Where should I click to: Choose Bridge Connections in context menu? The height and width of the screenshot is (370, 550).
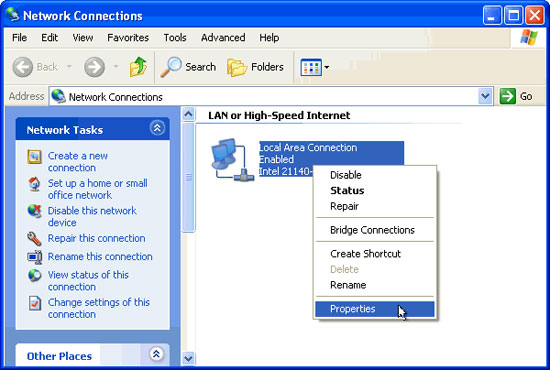click(x=375, y=230)
